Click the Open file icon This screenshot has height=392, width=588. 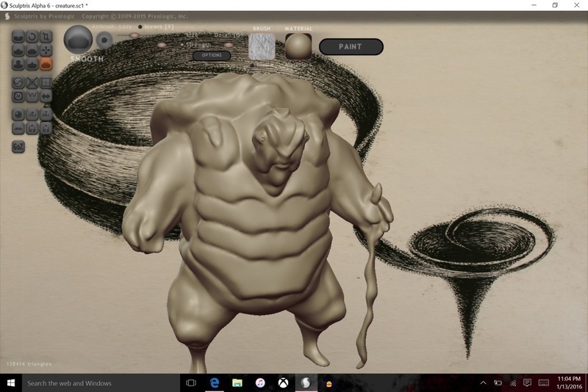(32, 128)
